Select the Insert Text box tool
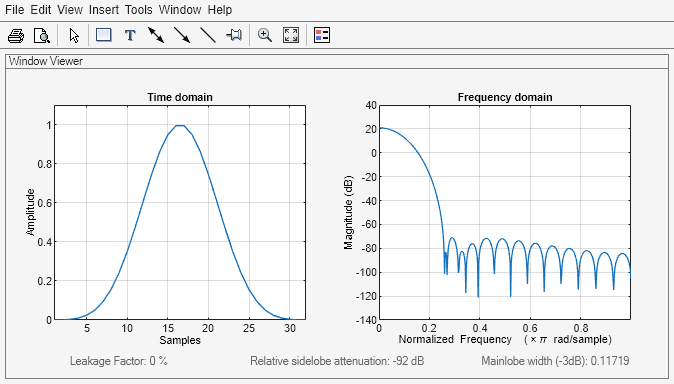The width and height of the screenshot is (674, 384). pyautogui.click(x=130, y=35)
